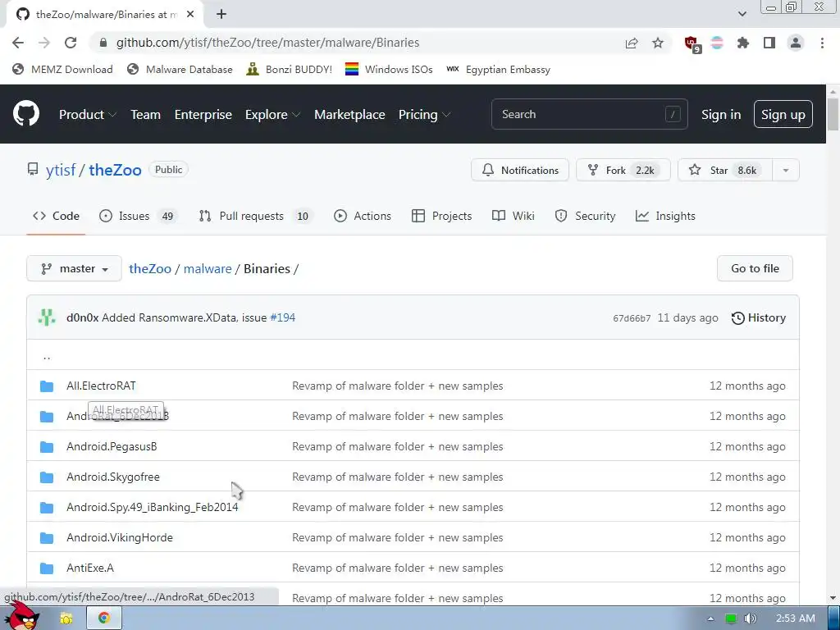Open commit hash 67d66b7
This screenshot has width=840, height=630.
coord(632,318)
